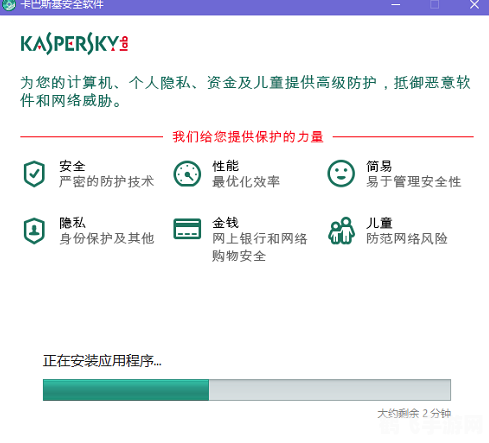Image resolution: width=489 pixels, height=443 pixels.
Task: Click the 金钱 heading text
Action: click(x=226, y=223)
